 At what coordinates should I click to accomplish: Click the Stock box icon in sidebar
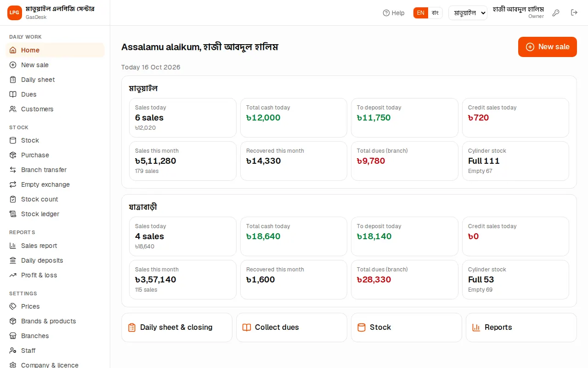13,140
